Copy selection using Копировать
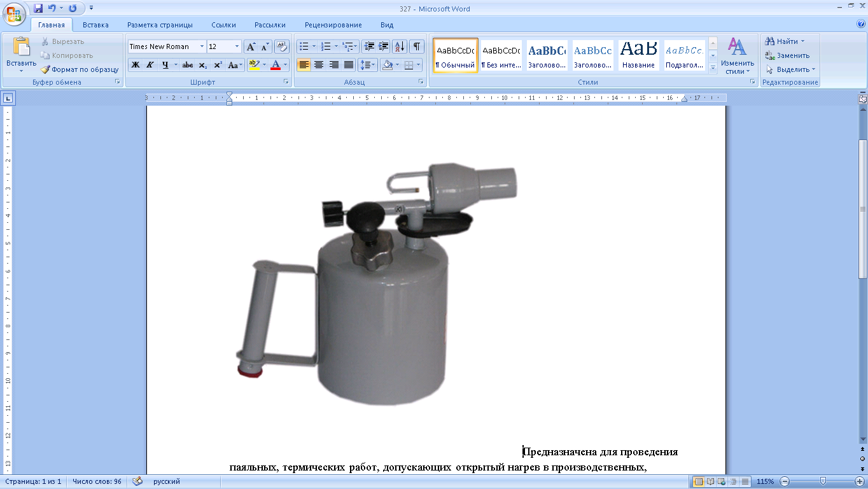Screen dimensions: 868x489 67,55
